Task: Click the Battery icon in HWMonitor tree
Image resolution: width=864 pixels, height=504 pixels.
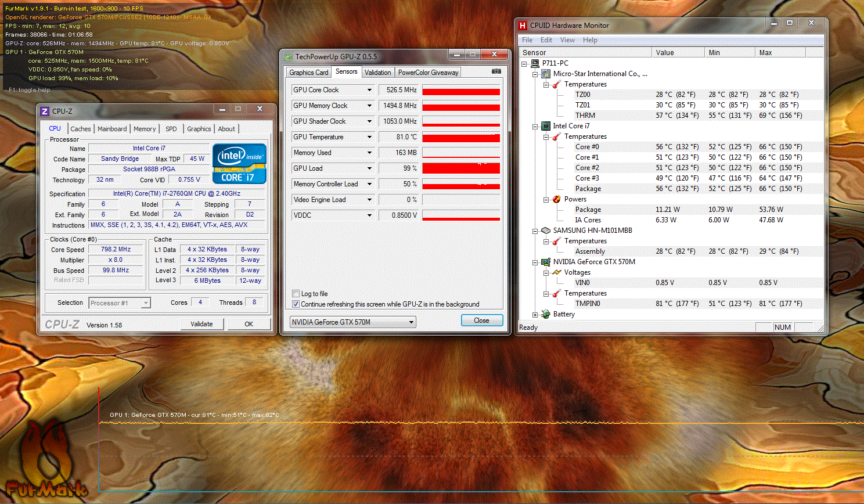Action: (546, 314)
